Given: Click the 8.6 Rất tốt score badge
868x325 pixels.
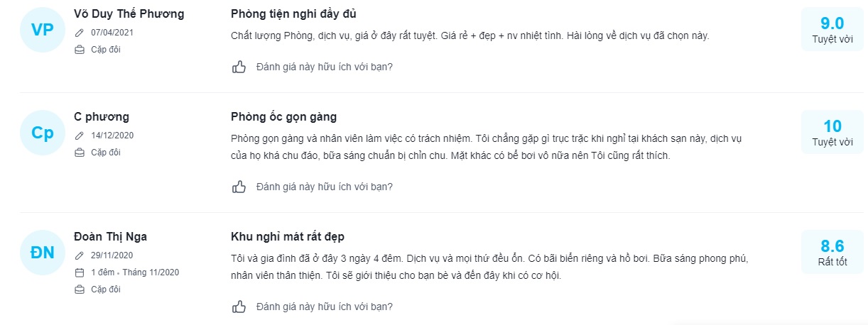Looking at the screenshot, I should coord(832,253).
